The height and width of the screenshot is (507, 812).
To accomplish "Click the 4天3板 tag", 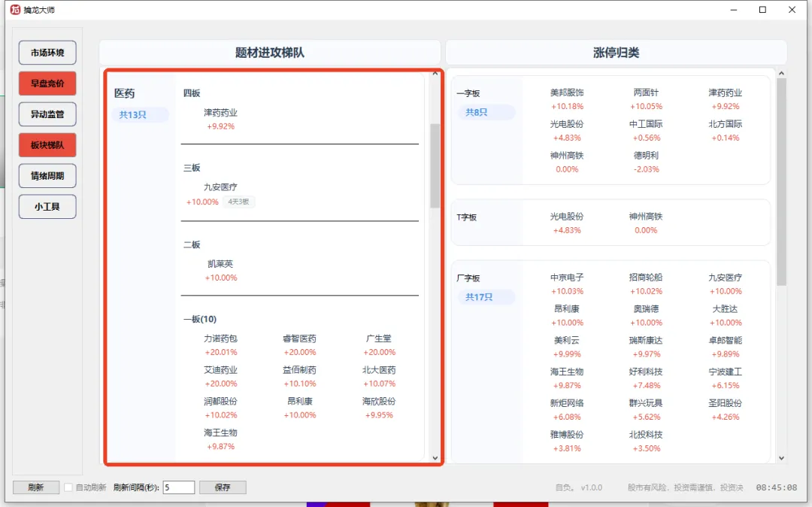I will coord(239,202).
